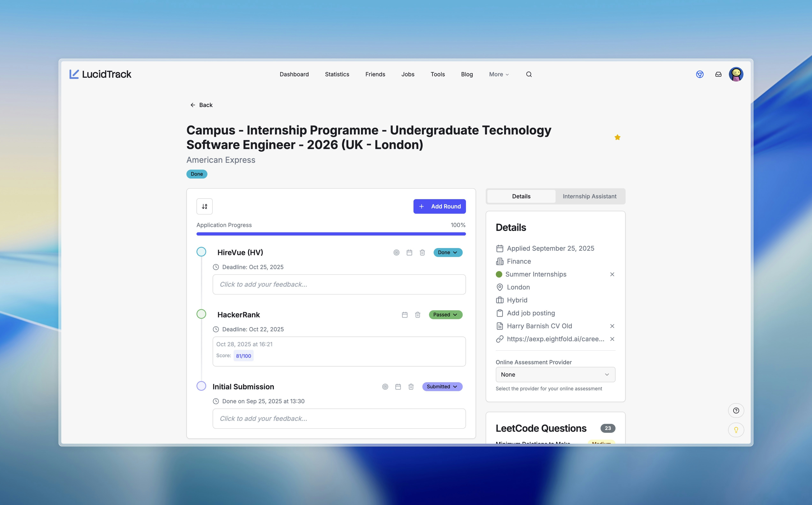The width and height of the screenshot is (812, 505).
Task: Click HireVue feedback input field
Action: point(339,284)
